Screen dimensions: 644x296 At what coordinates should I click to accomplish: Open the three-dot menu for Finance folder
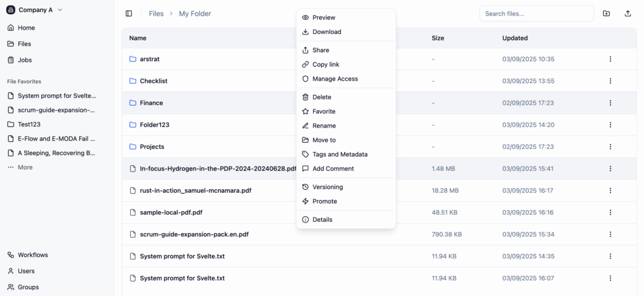[610, 102]
